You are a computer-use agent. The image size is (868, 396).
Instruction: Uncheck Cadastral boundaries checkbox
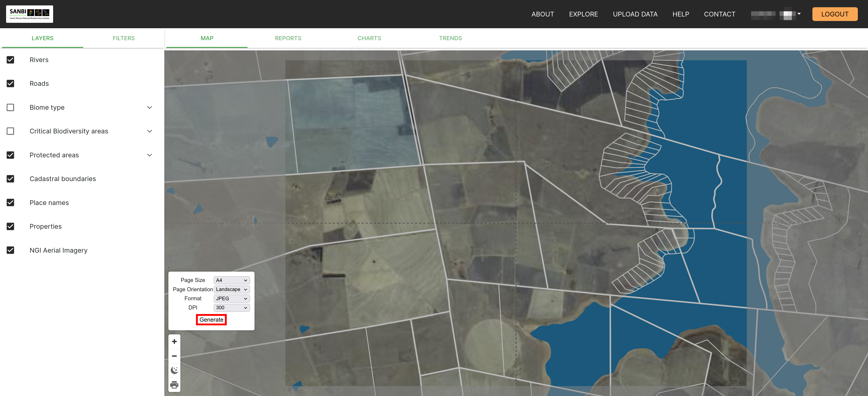pyautogui.click(x=10, y=179)
